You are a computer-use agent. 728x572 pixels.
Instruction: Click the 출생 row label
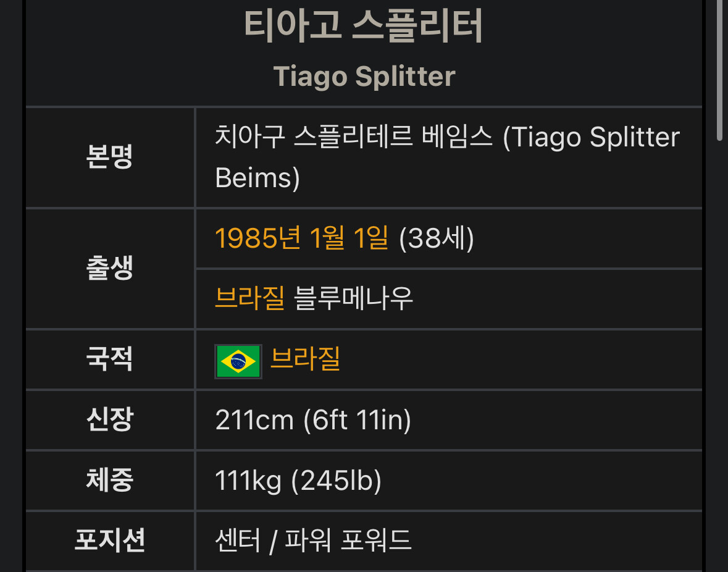(109, 268)
